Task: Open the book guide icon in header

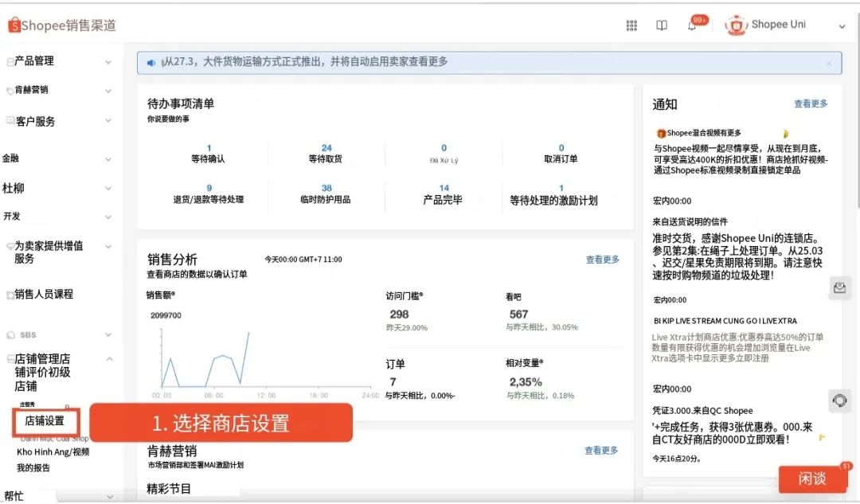Action: point(662,25)
